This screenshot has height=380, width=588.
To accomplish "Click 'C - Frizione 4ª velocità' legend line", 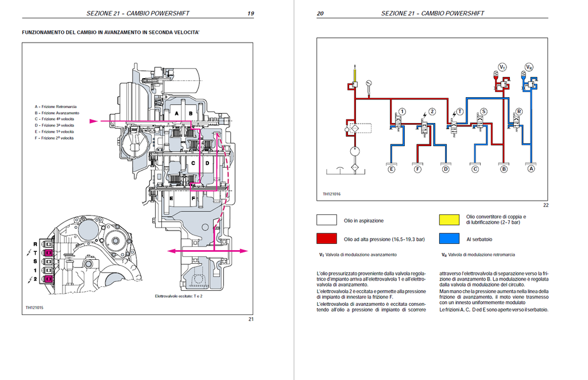I will (55, 119).
